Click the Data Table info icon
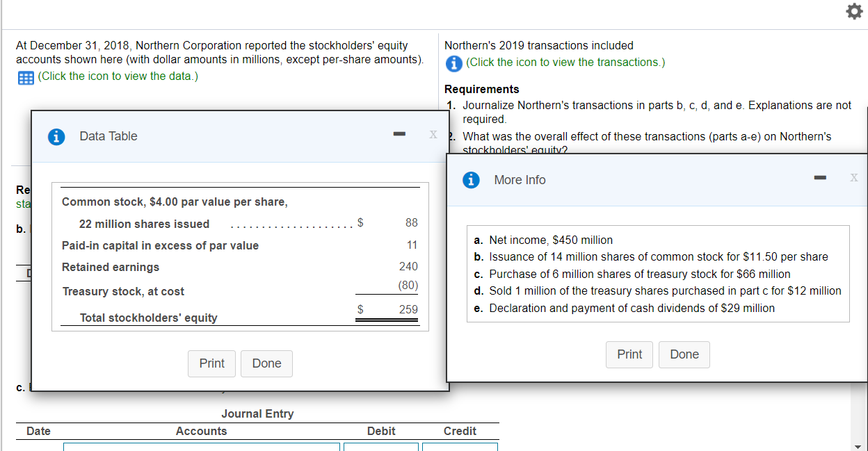Screen dimensions: 868x451 pyautogui.click(x=55, y=137)
